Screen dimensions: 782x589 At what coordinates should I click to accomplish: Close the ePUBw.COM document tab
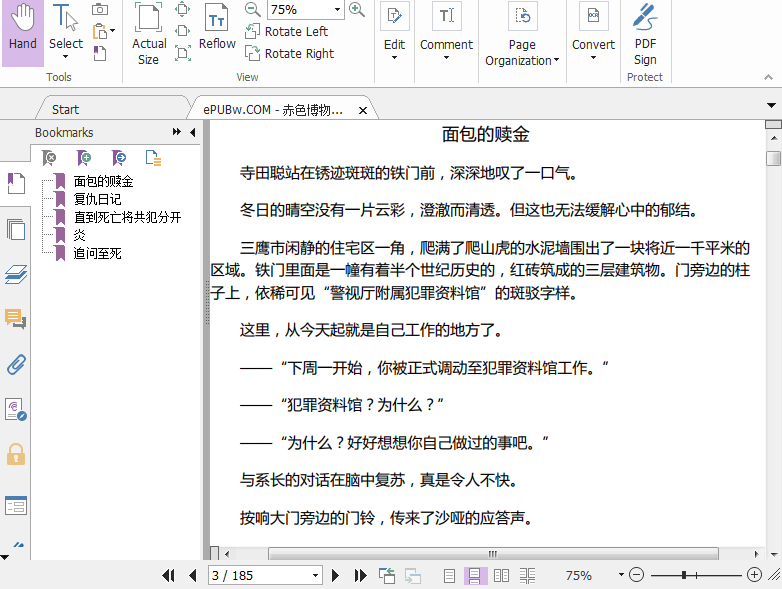coord(363,110)
